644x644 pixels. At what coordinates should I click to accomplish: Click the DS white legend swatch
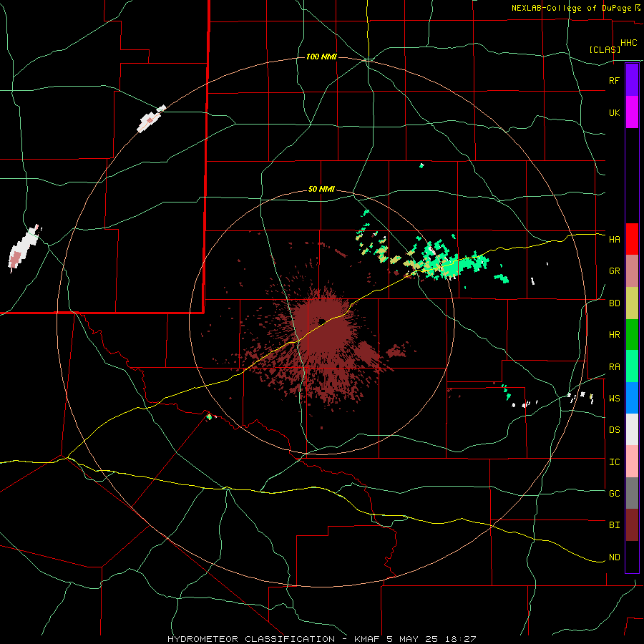pos(632,429)
